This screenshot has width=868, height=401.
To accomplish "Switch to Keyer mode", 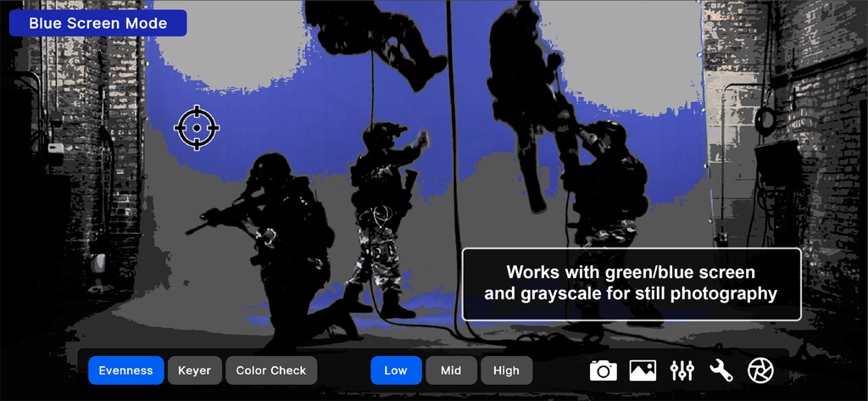I will (195, 370).
